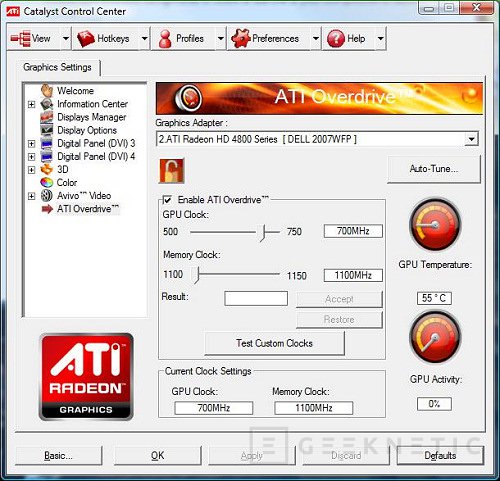Select Display Options in the tree
The image size is (500, 481).
point(87,130)
